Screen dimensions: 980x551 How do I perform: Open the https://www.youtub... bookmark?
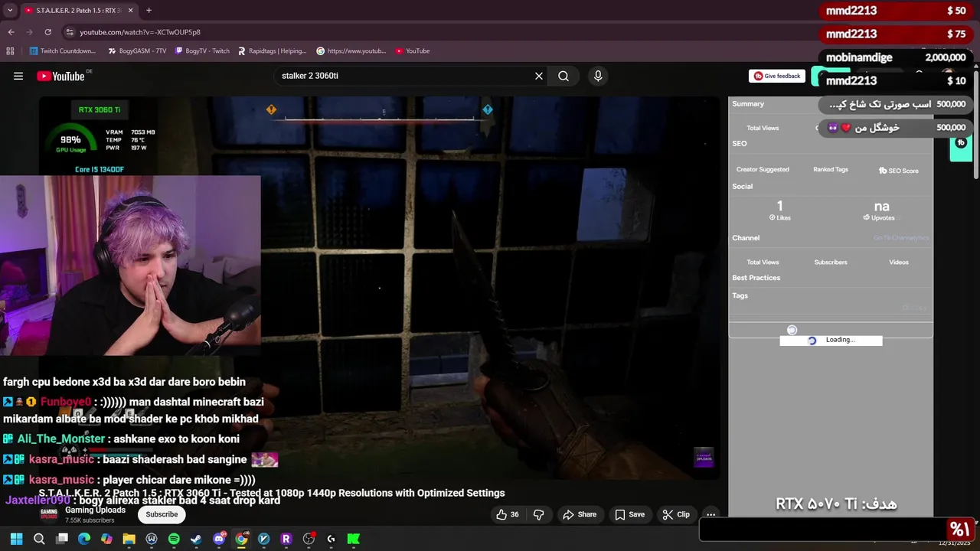coord(351,51)
